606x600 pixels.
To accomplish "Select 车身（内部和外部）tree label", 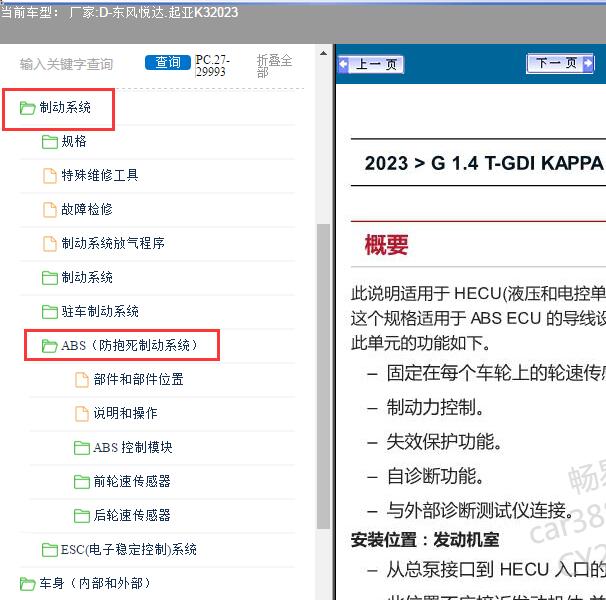I will point(95,583).
